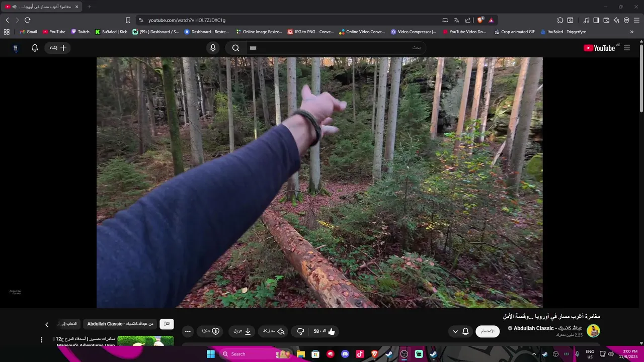Open the Online Image Resizer bookmark
644x362 pixels.
259,32
